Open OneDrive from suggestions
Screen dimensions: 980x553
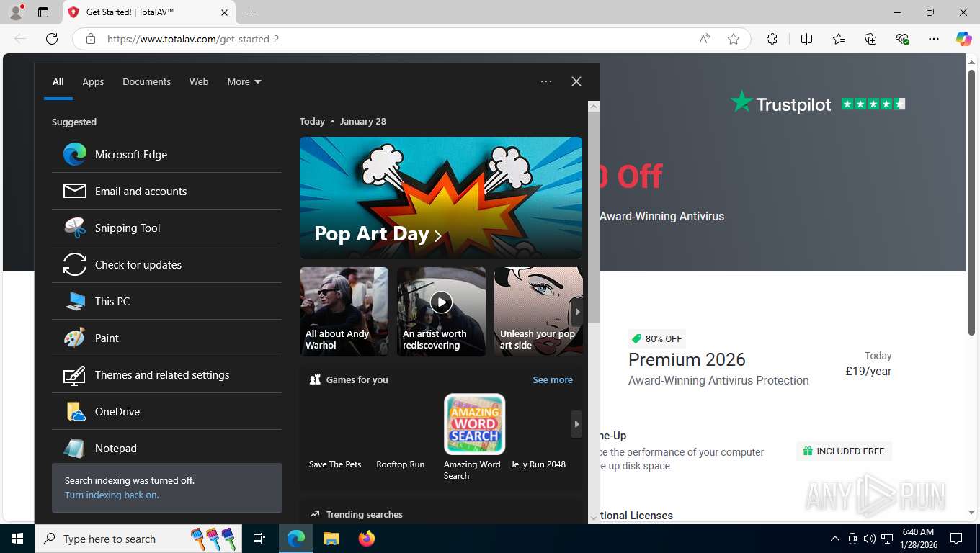166,411
